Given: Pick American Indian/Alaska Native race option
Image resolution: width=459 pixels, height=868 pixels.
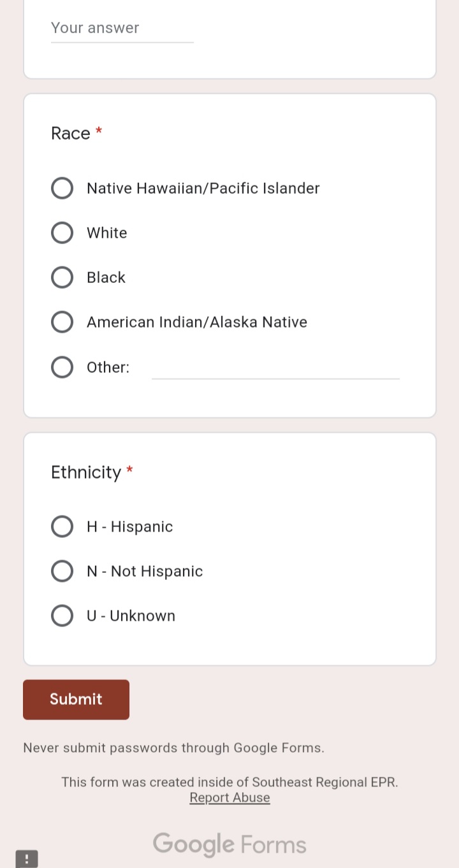Looking at the screenshot, I should [x=62, y=322].
